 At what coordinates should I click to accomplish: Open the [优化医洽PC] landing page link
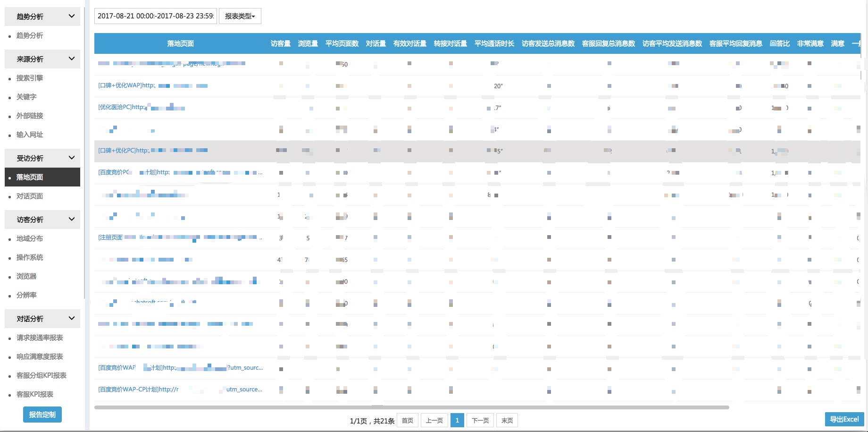tap(142, 107)
